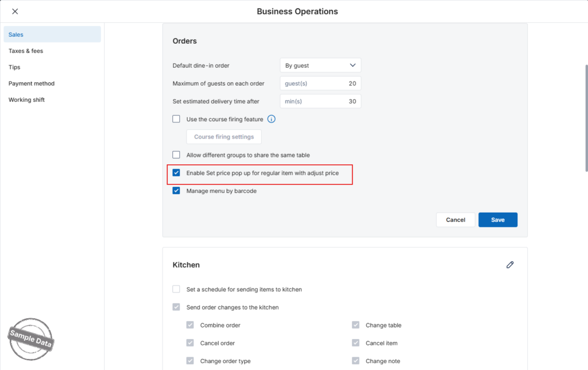Close Business Operations with the X icon
The image size is (588, 370).
[15, 11]
